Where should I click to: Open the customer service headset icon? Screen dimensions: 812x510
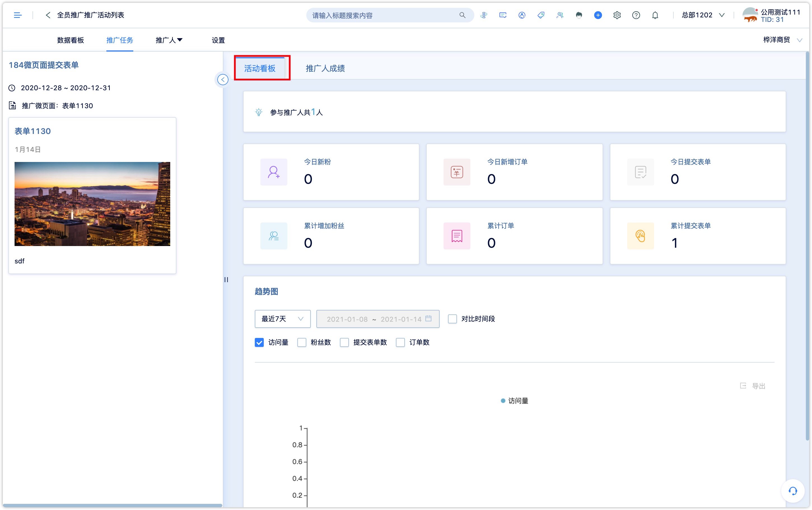pyautogui.click(x=792, y=491)
